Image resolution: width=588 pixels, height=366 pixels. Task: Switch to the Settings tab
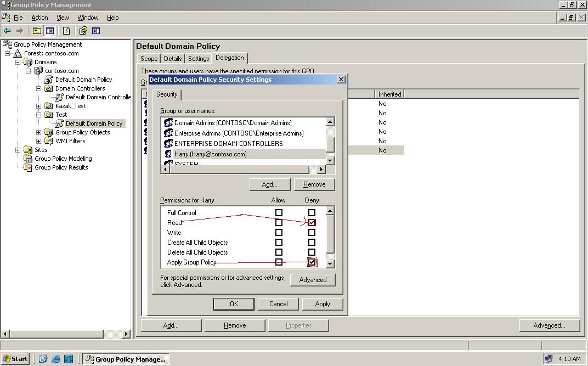[199, 59]
